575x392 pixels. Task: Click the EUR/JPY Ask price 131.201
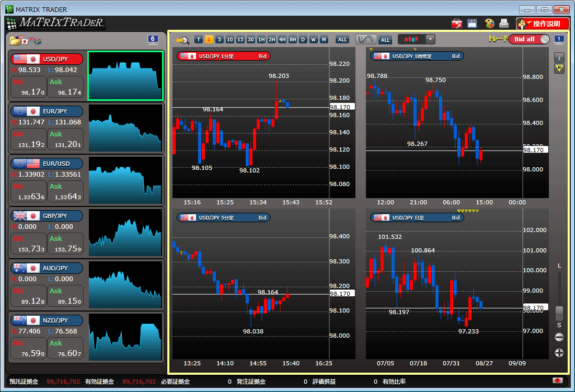[x=65, y=140]
